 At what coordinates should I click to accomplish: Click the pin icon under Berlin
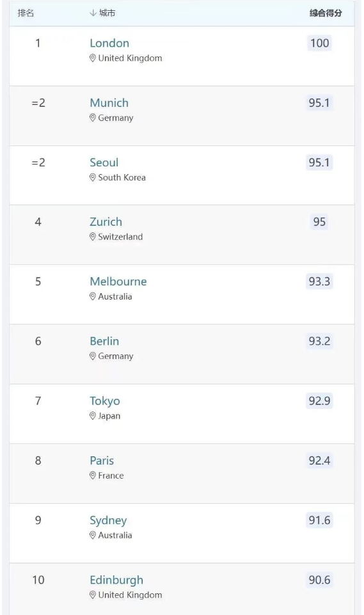[x=93, y=356]
